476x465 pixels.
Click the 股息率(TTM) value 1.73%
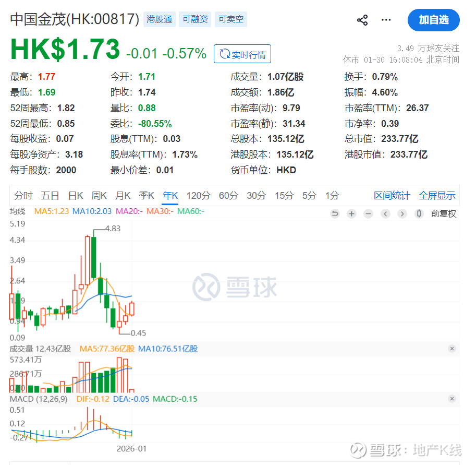pos(185,154)
